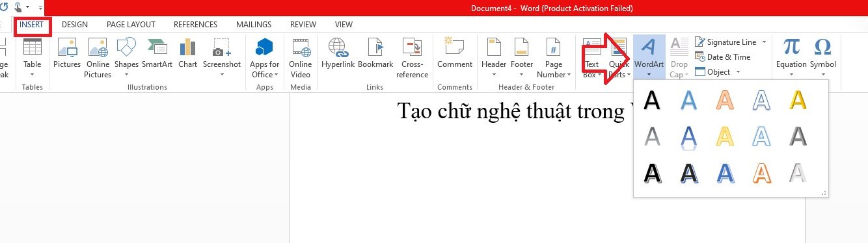
Task: Open the Page Number dropdown arrow
Action: (569, 74)
